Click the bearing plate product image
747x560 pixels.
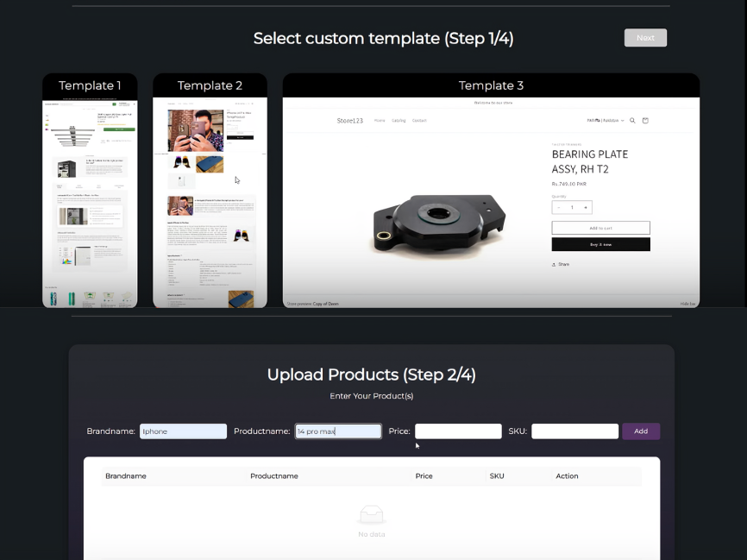pos(439,223)
